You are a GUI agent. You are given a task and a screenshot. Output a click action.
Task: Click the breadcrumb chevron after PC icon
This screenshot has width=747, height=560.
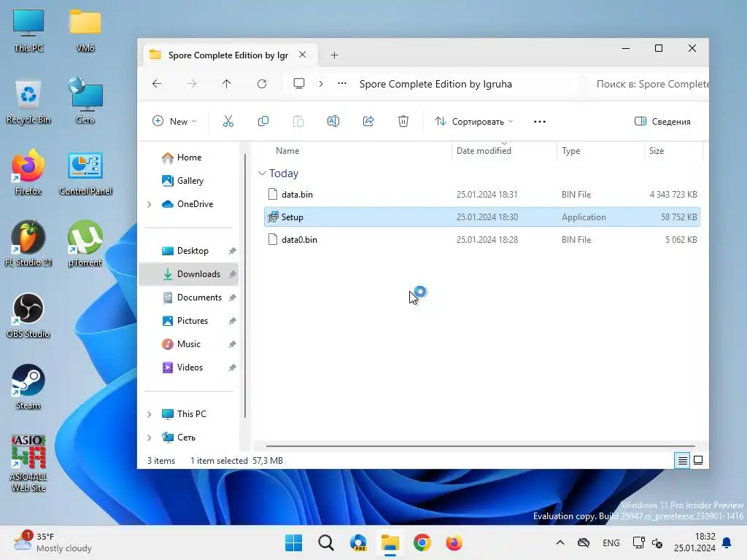321,84
